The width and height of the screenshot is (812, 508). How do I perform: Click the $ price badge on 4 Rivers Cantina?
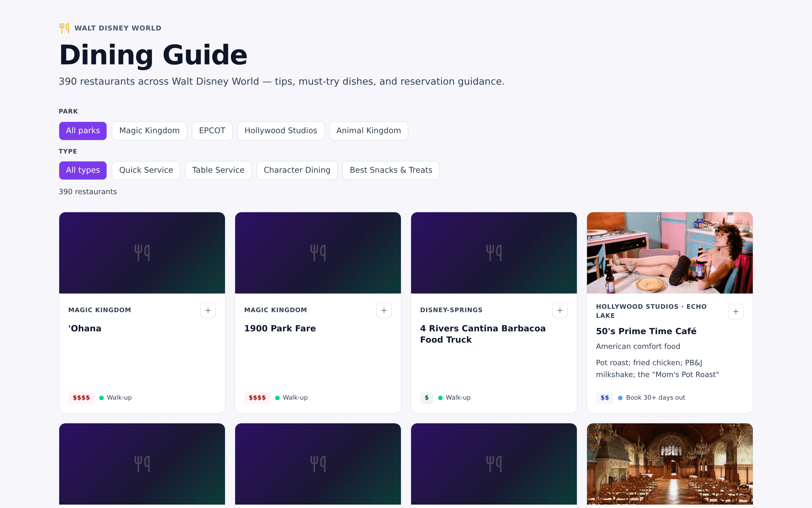(x=427, y=398)
